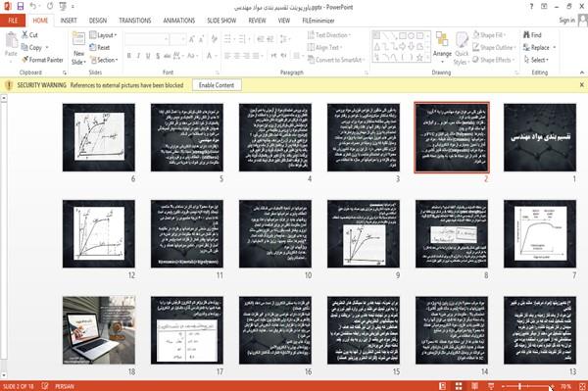588x391 pixels.
Task: Switch to the SLIDE SHOW tab
Action: (x=221, y=21)
